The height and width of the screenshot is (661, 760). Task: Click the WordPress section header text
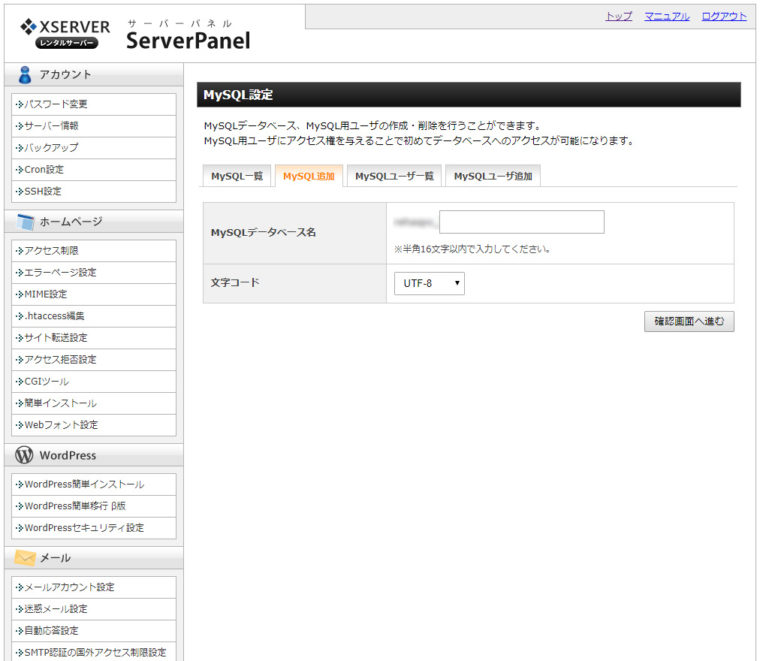[x=68, y=456]
